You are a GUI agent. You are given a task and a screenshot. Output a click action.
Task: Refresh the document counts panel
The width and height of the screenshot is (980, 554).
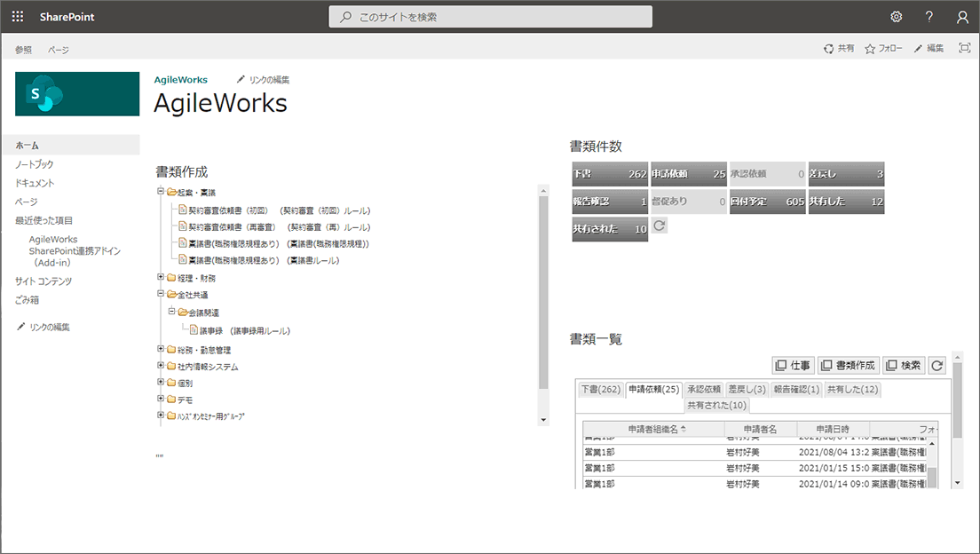(659, 226)
